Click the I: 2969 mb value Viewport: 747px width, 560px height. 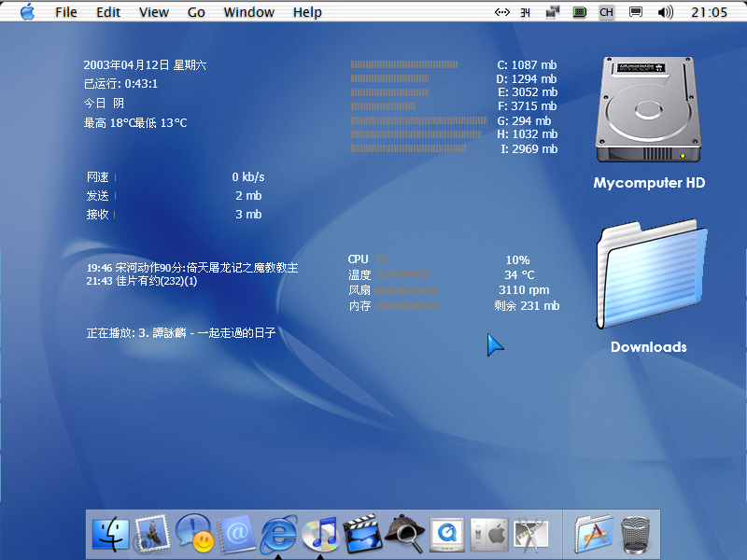(529, 149)
